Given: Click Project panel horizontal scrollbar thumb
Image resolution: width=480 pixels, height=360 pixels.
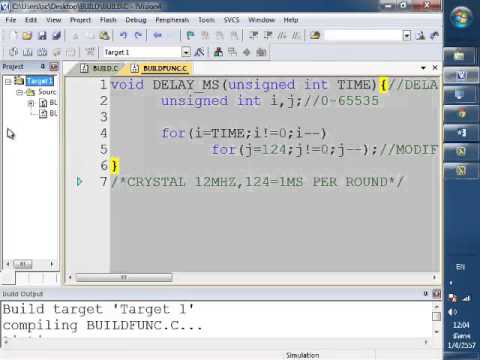Looking at the screenshot, I should coord(23,264).
